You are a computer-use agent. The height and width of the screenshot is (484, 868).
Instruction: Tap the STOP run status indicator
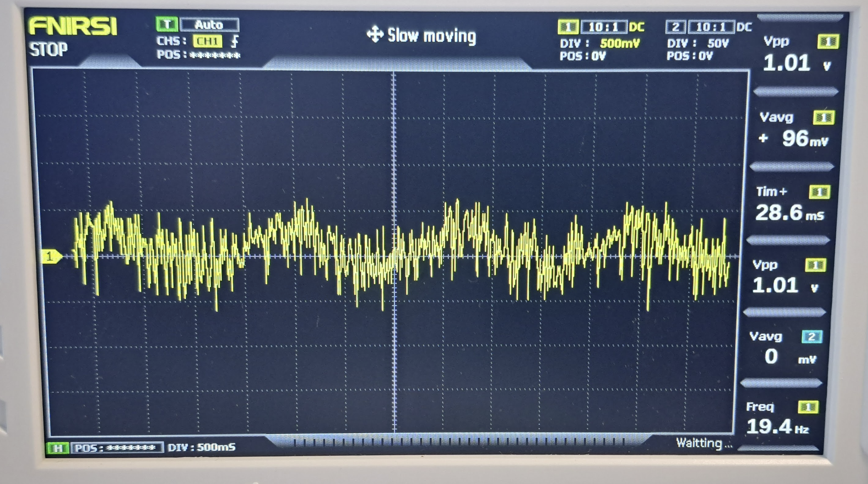click(48, 50)
